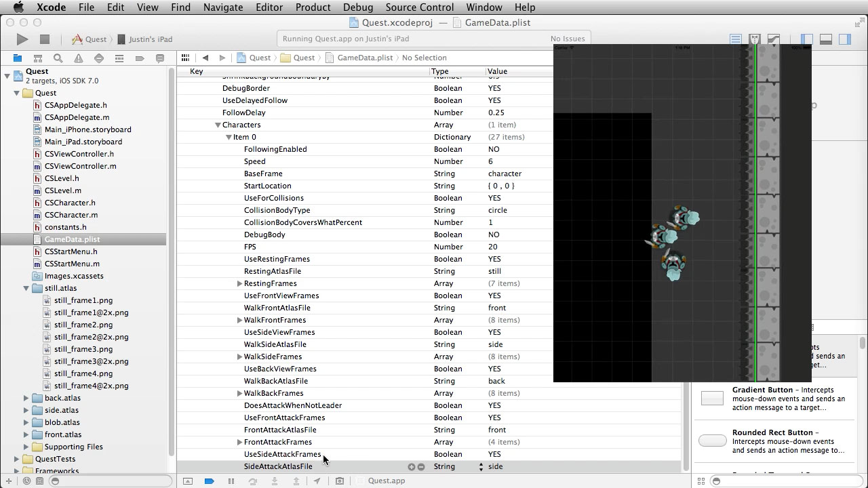Screen dimensions: 868x488
Task: Toggle breakpoints activation in debug bar
Action: 210,481
